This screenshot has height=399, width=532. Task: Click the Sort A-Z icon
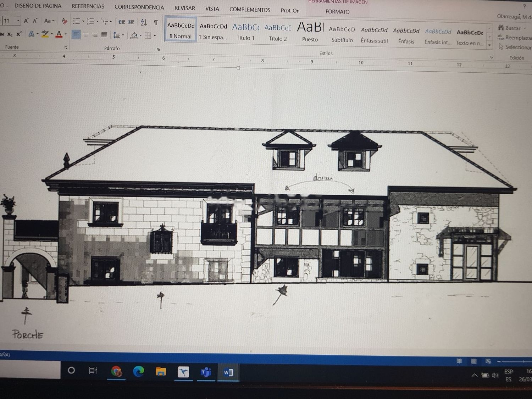[143, 22]
